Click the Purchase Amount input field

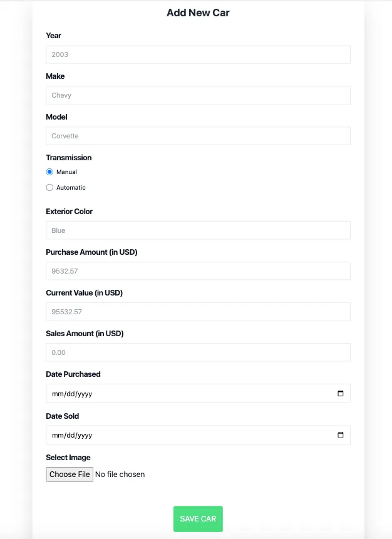point(198,271)
